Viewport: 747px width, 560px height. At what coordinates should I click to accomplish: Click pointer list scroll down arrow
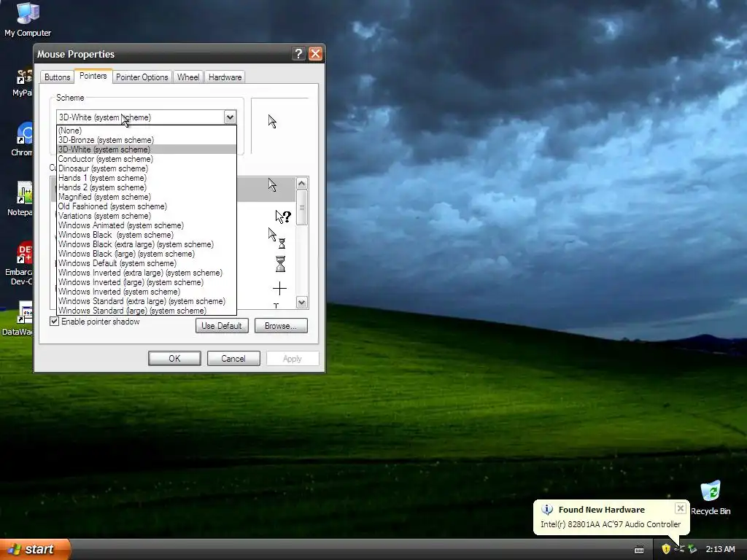[301, 303]
